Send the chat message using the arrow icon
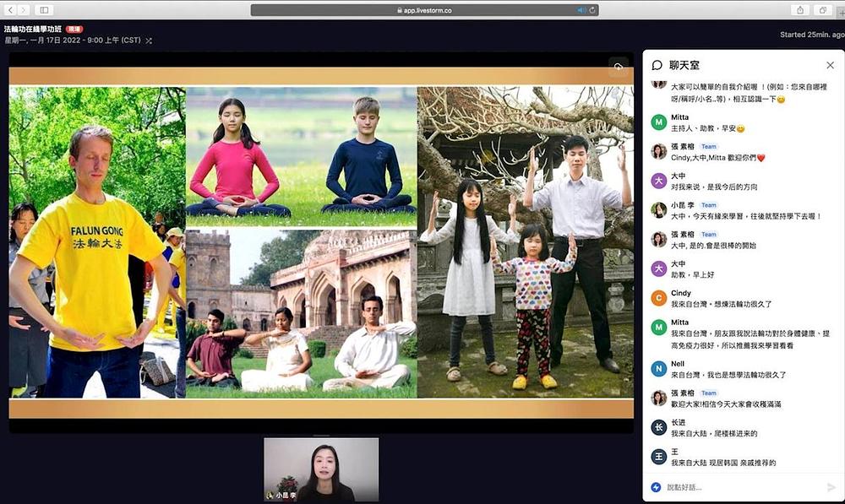This screenshot has height=504, width=845. pos(831,487)
